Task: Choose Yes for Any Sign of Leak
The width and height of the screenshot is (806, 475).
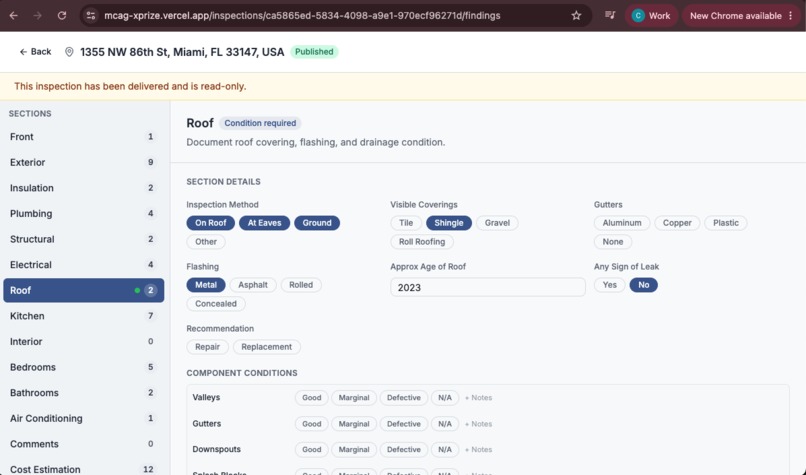Action: [610, 285]
